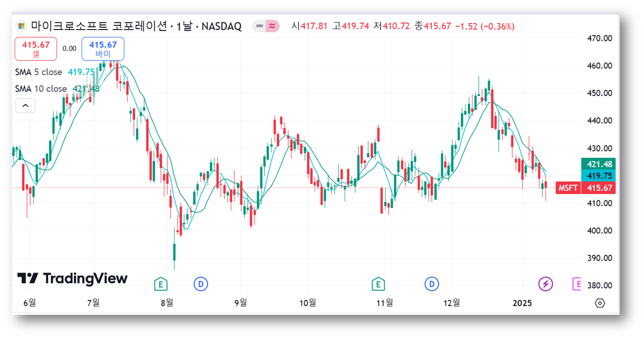The height and width of the screenshot is (339, 644).
Task: Click the SMA 10 value 421.48 in the legend
Action: (x=86, y=89)
